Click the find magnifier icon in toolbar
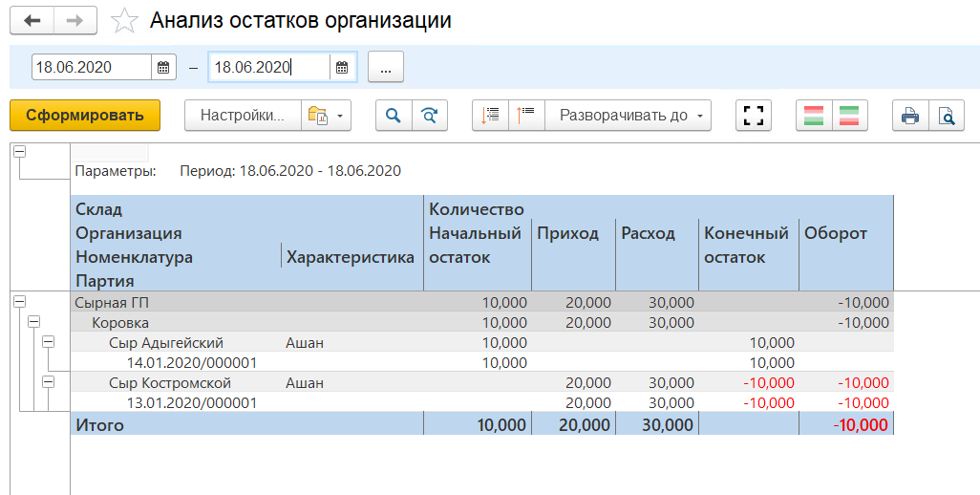 (x=393, y=116)
